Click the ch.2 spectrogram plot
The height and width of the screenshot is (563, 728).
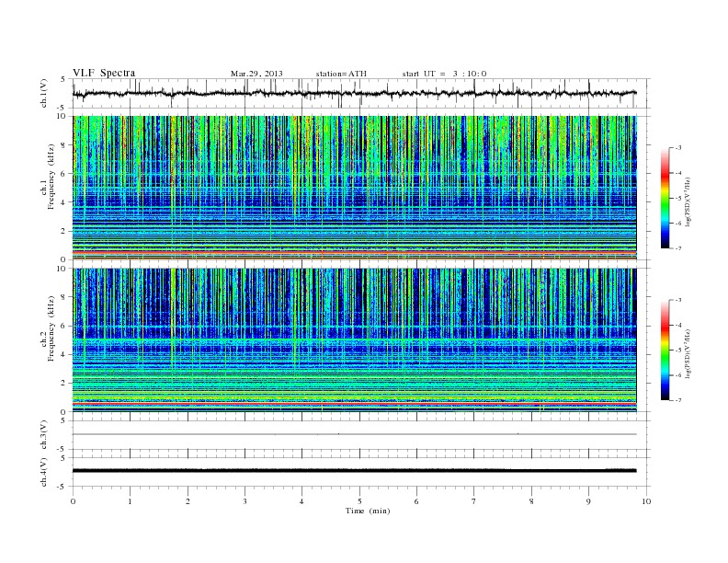pyautogui.click(x=354, y=340)
